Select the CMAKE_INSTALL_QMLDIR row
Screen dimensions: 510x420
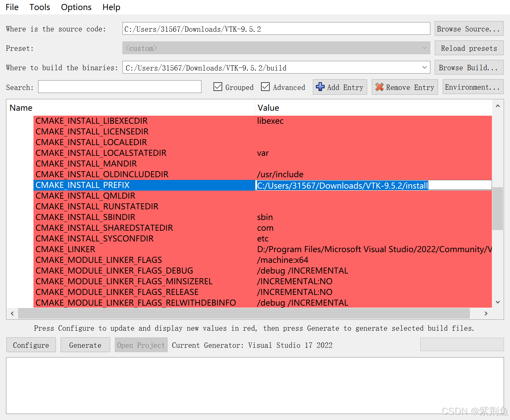point(263,196)
